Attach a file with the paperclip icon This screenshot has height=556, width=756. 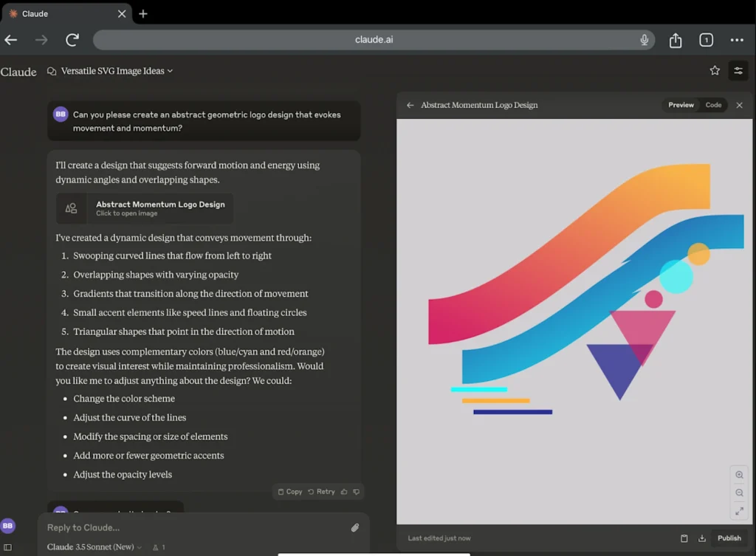coord(354,527)
